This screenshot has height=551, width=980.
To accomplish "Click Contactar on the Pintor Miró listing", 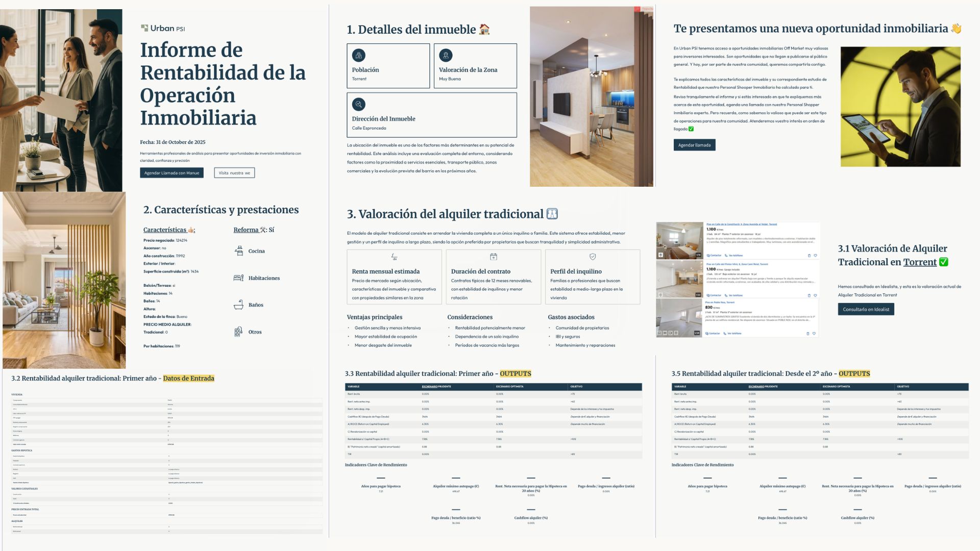I will (x=714, y=295).
